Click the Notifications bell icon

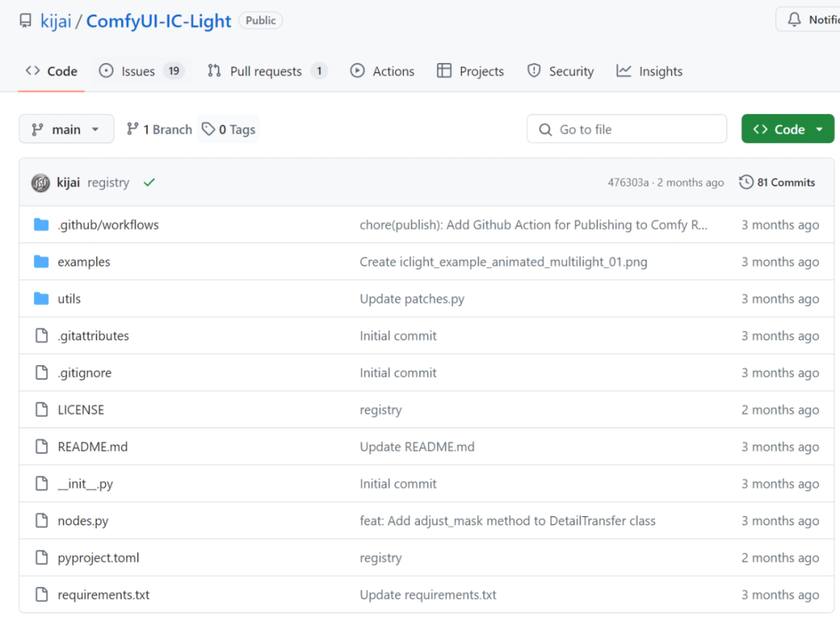click(x=794, y=19)
